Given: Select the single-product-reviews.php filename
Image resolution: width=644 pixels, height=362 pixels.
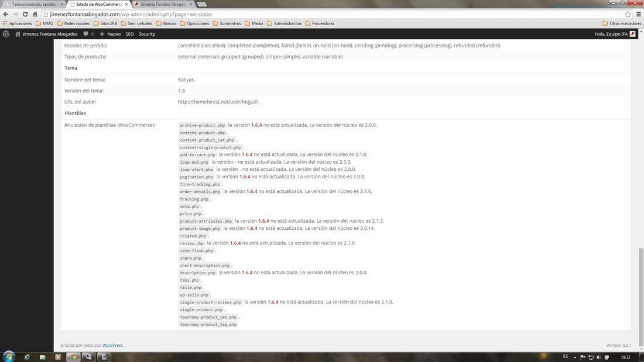Looking at the screenshot, I should click(211, 302).
